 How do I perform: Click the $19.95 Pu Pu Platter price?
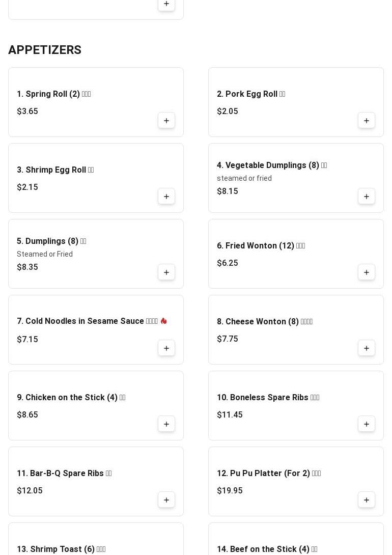coord(230,490)
